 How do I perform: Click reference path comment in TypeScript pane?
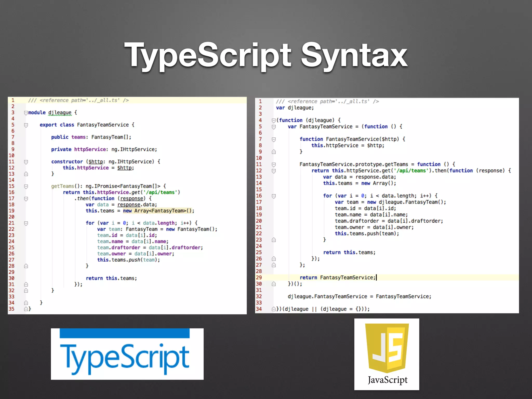pyautogui.click(x=78, y=100)
